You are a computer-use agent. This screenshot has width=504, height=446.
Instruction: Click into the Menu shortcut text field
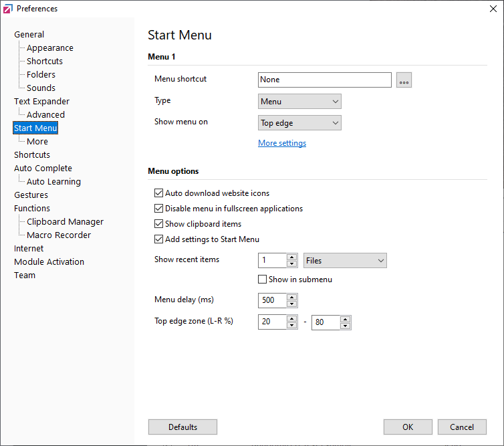(324, 80)
